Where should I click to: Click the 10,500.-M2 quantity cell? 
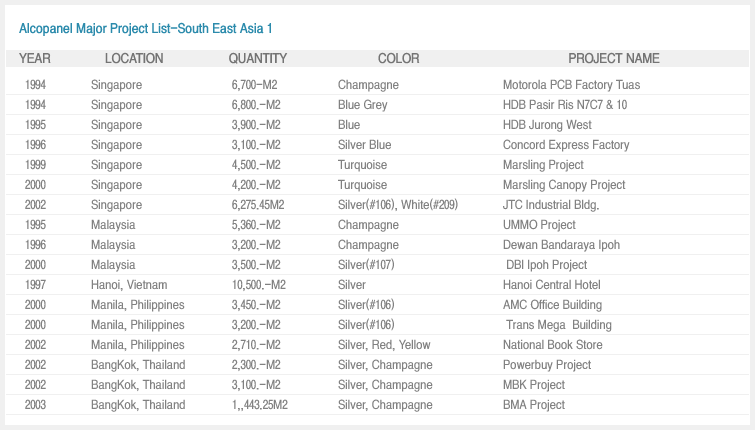coord(258,285)
